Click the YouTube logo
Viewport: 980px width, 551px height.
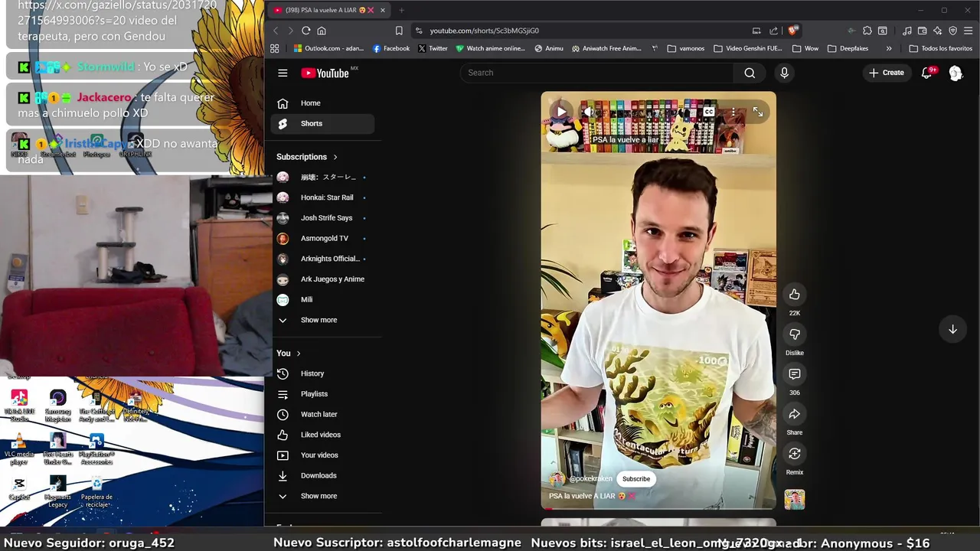325,73
